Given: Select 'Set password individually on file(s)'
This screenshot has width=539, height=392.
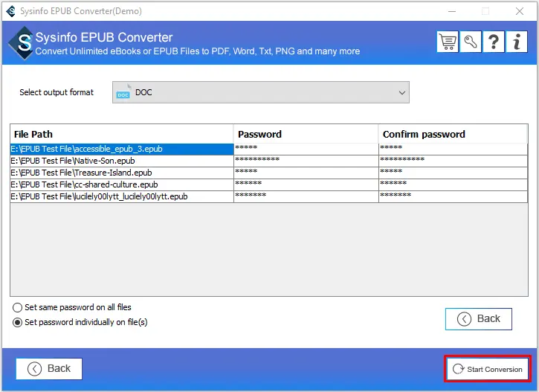Looking at the screenshot, I should 17,322.
